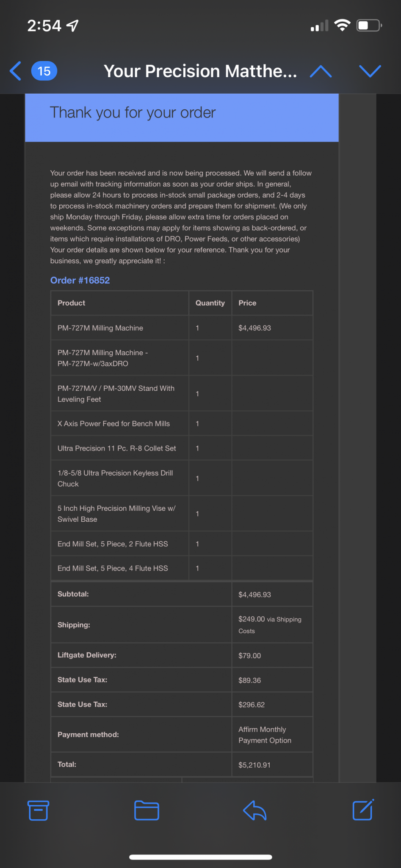401x868 pixels.
Task: Tap the PM-727M Milling Machine product row
Action: click(x=100, y=328)
